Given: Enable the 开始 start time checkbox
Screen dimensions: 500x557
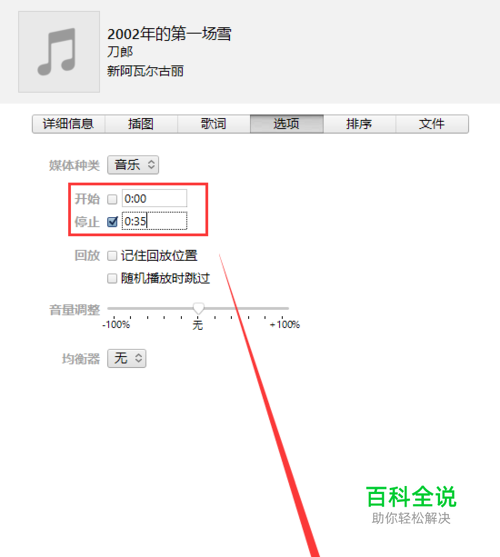Looking at the screenshot, I should pos(112,199).
